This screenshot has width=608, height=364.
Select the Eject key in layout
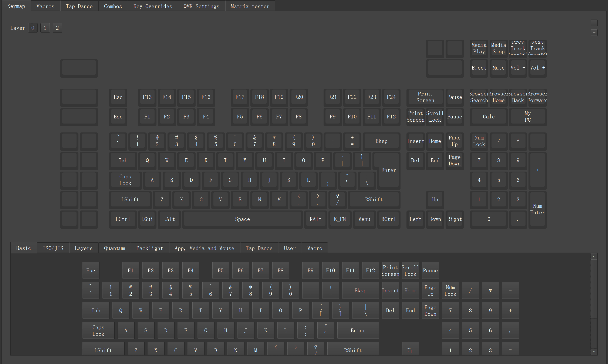click(x=479, y=68)
